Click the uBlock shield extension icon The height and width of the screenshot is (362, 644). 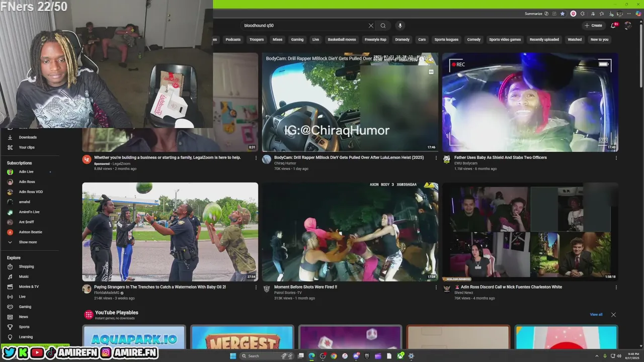573,14
